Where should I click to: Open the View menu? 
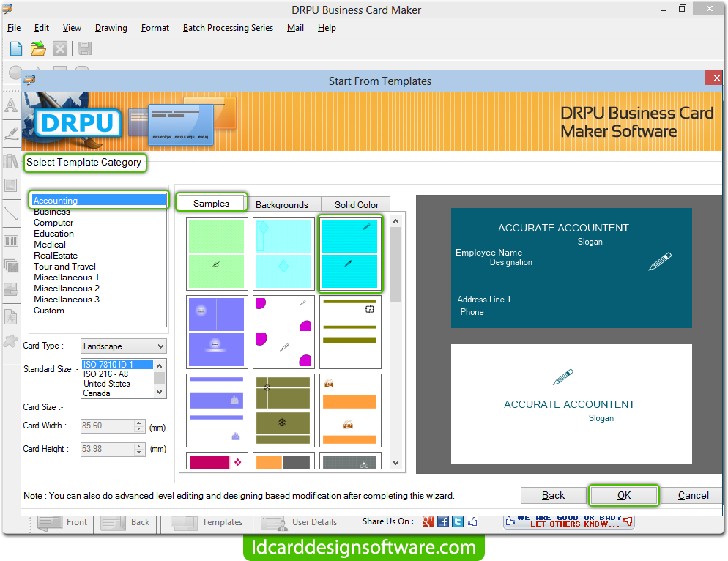point(72,28)
